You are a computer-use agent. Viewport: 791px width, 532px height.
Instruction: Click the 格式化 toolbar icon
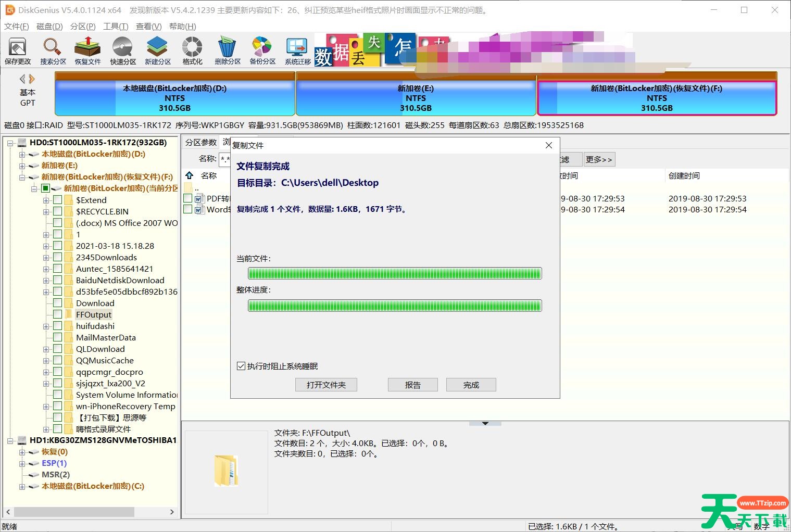192,49
